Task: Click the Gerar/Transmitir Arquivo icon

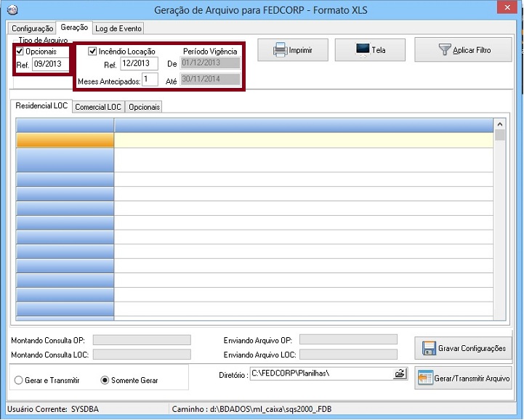Action: 426,378
